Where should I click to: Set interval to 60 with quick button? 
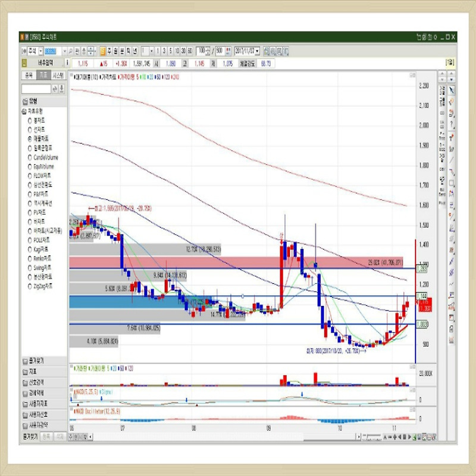(x=190, y=51)
